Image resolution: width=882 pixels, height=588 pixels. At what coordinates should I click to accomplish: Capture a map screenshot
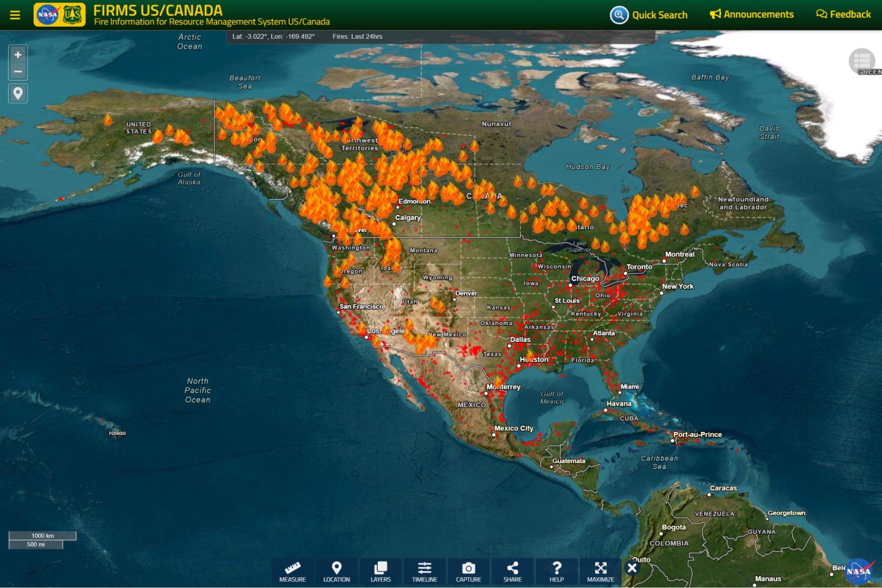[x=469, y=572]
